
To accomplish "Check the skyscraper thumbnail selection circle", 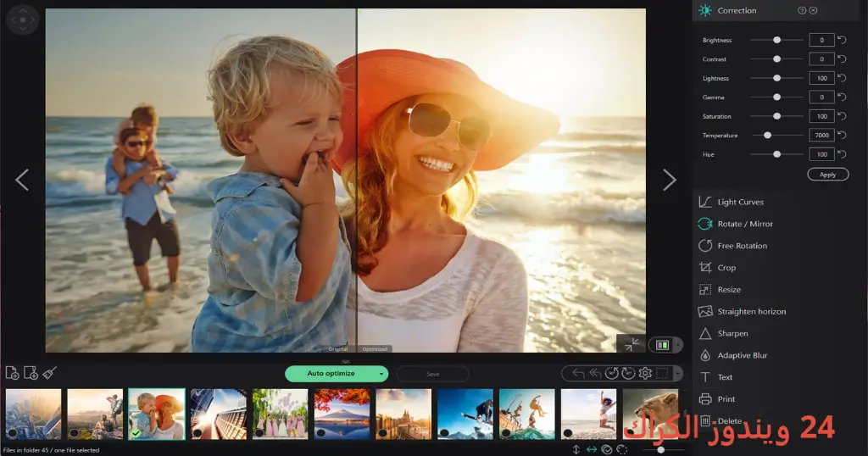I will tap(197, 433).
